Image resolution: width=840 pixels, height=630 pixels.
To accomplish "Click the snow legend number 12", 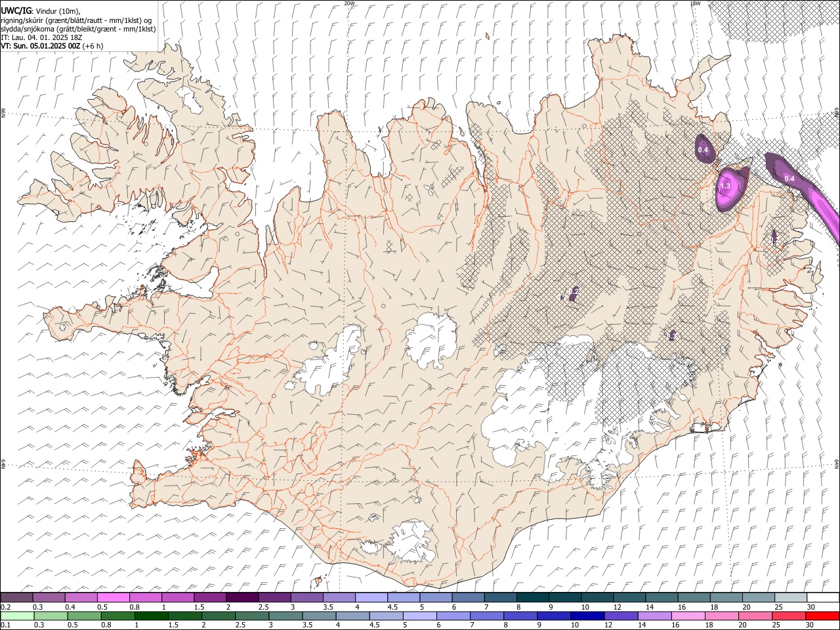I will click(616, 607).
